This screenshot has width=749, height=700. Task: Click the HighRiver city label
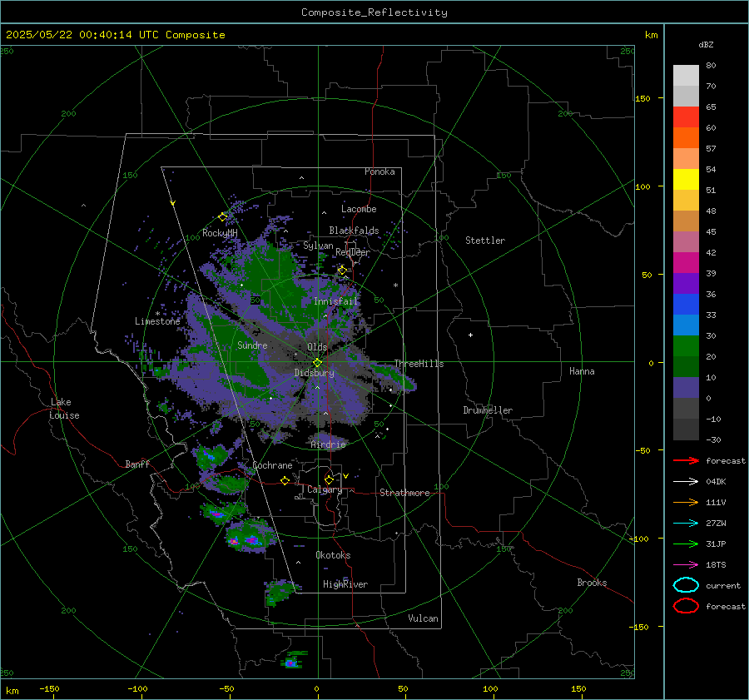click(345, 585)
